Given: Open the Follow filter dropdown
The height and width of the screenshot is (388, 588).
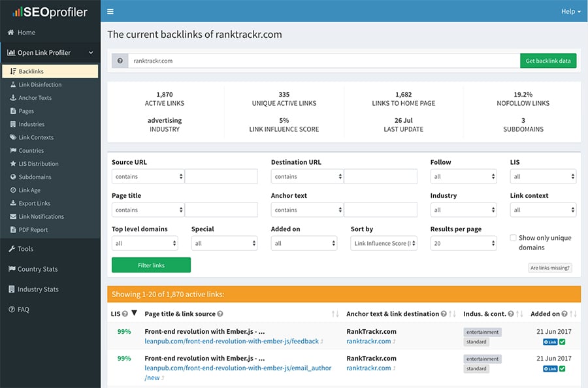Looking at the screenshot, I should point(463,176).
